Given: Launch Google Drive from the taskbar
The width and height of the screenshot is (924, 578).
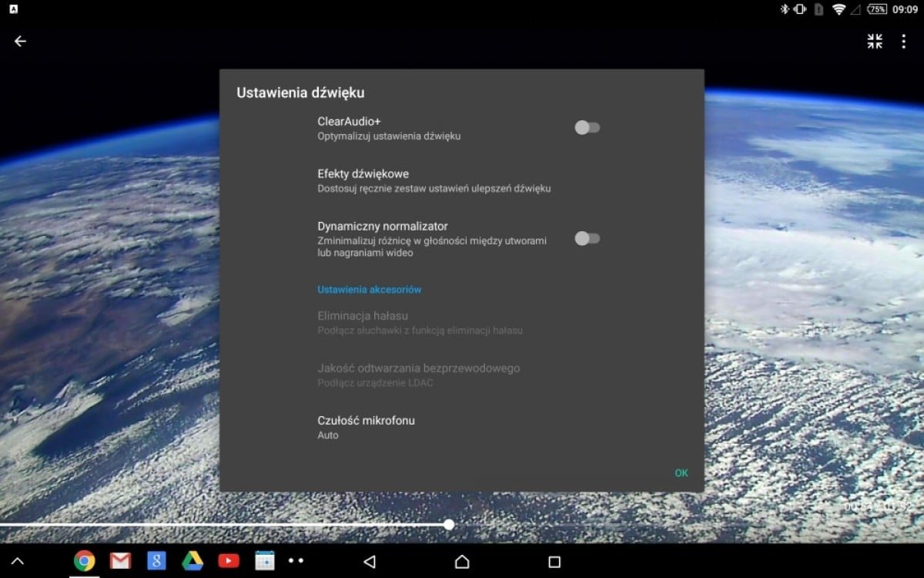Looking at the screenshot, I should click(192, 561).
